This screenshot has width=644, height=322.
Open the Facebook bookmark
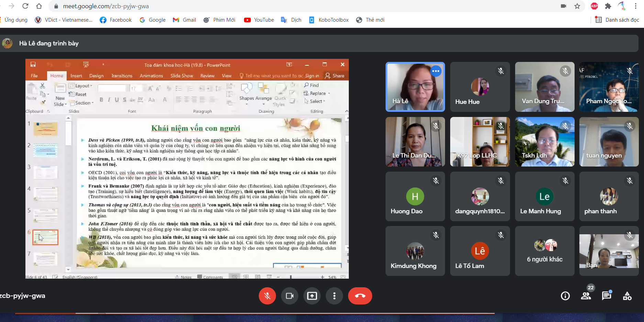(x=116, y=20)
